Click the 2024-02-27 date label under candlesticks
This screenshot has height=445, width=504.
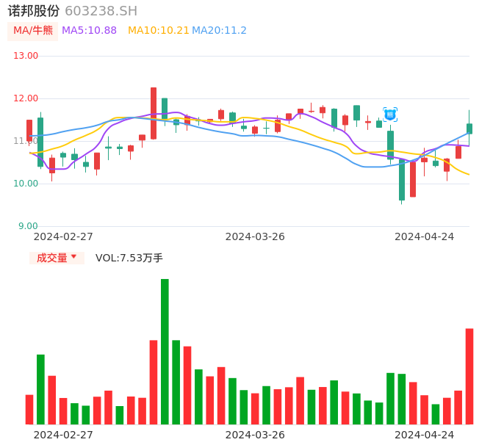pyautogui.click(x=63, y=236)
